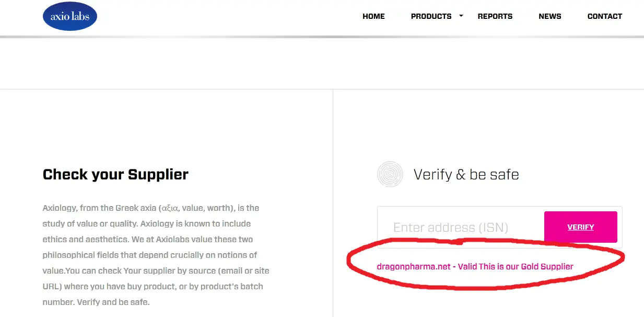Go to the REPORTS page

tap(495, 16)
